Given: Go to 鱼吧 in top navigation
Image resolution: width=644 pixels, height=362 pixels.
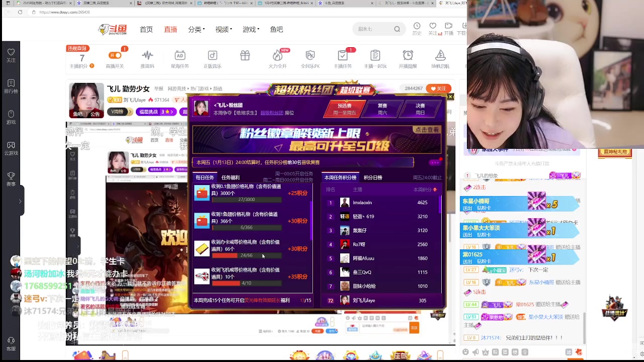Looking at the screenshot, I should [x=276, y=30].
